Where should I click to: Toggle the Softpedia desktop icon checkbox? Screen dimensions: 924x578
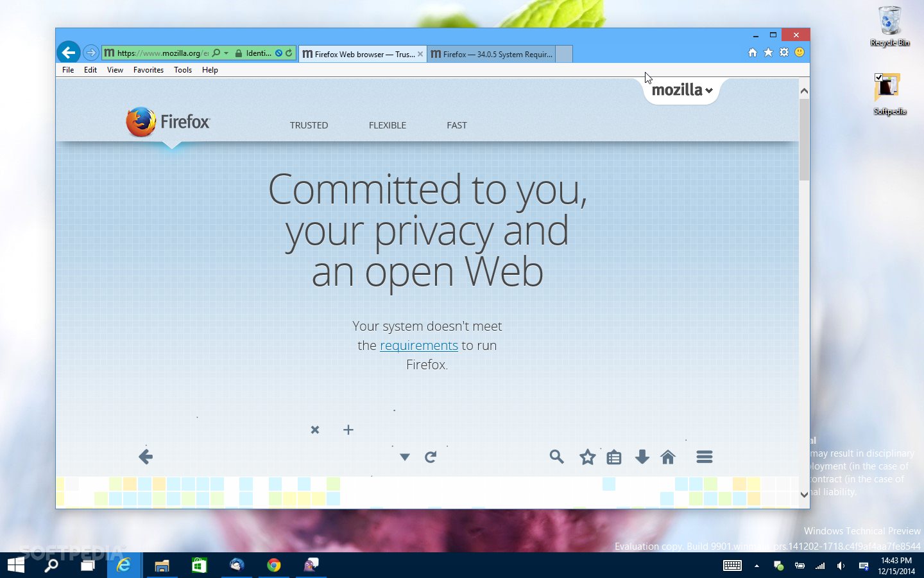point(878,78)
